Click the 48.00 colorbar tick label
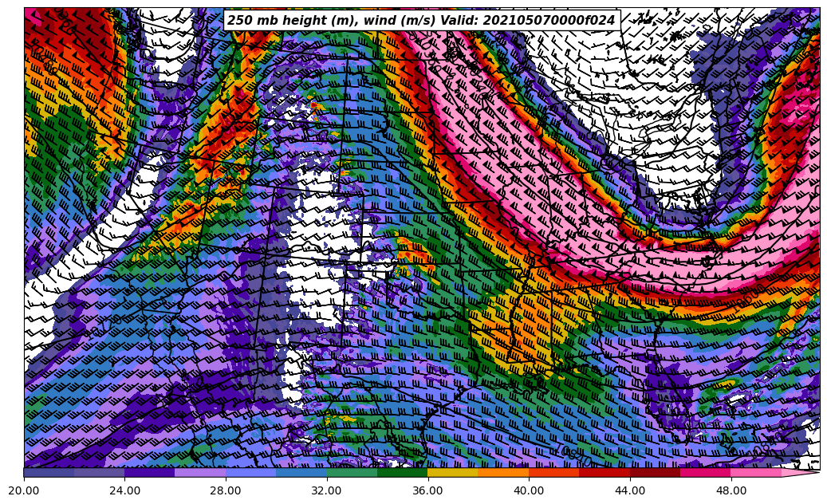The width and height of the screenshot is (827, 504). (731, 490)
